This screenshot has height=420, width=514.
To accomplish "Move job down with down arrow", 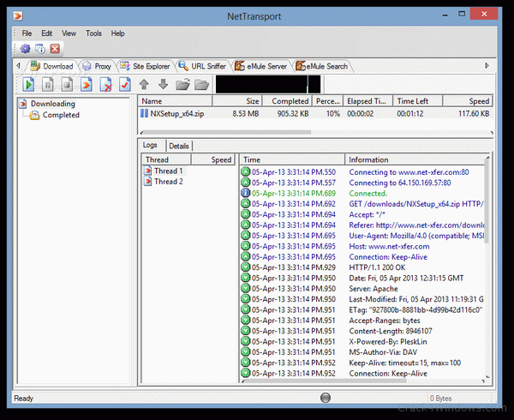I will point(163,85).
